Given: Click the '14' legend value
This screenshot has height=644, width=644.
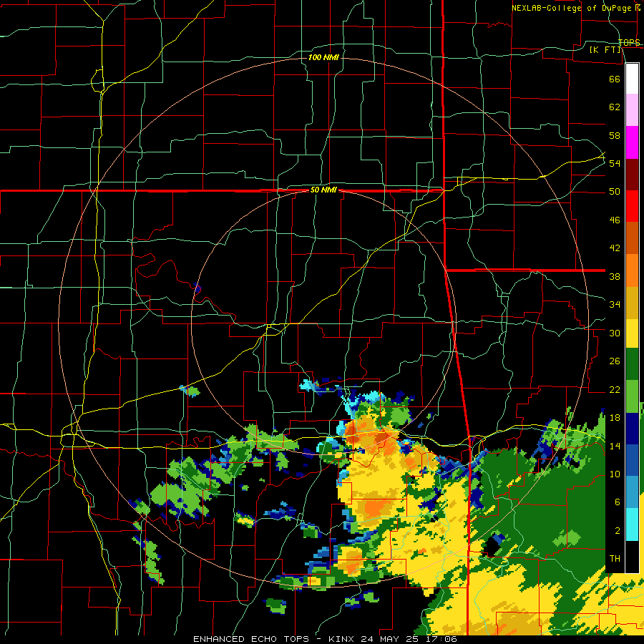Looking at the screenshot, I should (615, 446).
